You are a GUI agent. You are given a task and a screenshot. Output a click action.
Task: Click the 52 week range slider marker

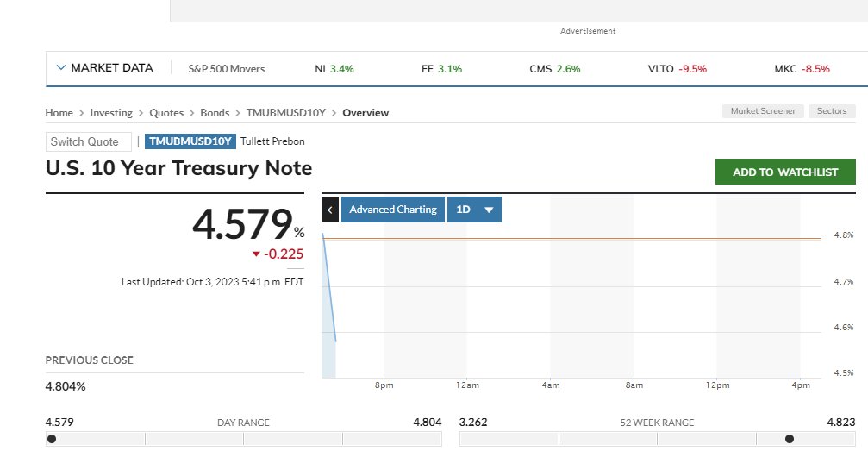pos(790,439)
